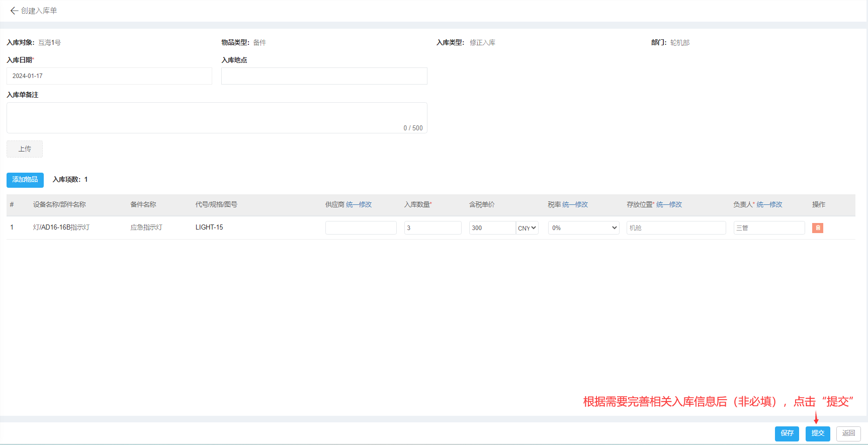Click 统一修改 link beside 供应商
Screen dimensions: 868x445
pos(359,204)
